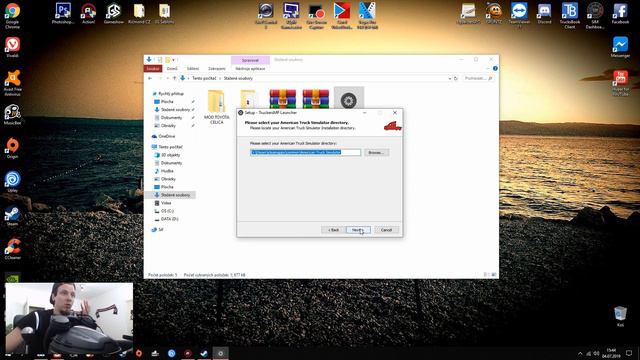The height and width of the screenshot is (360, 640).
Task: Open Steam desktop shortcut
Action: click(x=12, y=216)
